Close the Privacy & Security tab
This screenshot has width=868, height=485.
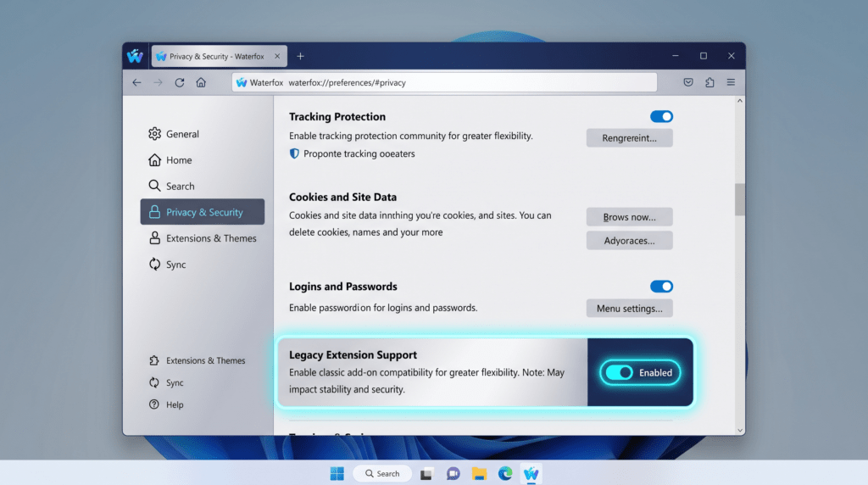pos(277,56)
